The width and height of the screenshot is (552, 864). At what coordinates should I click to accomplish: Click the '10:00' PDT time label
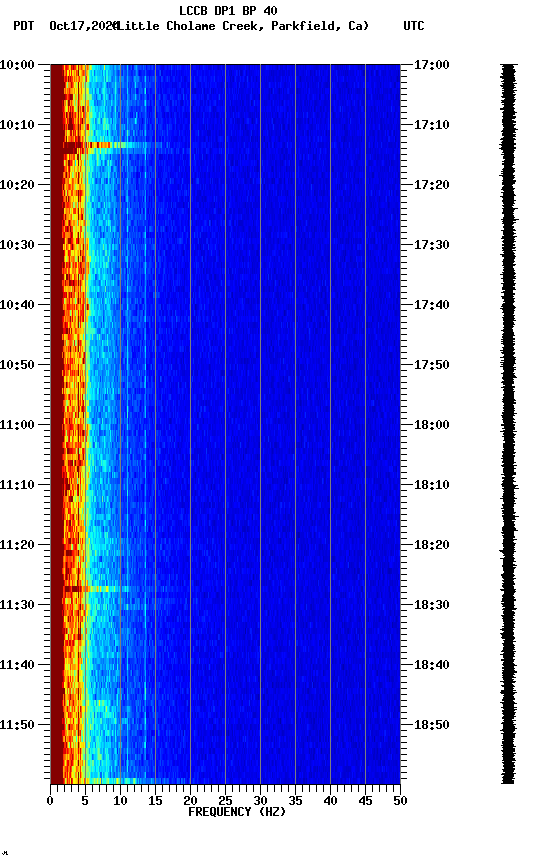[17, 65]
